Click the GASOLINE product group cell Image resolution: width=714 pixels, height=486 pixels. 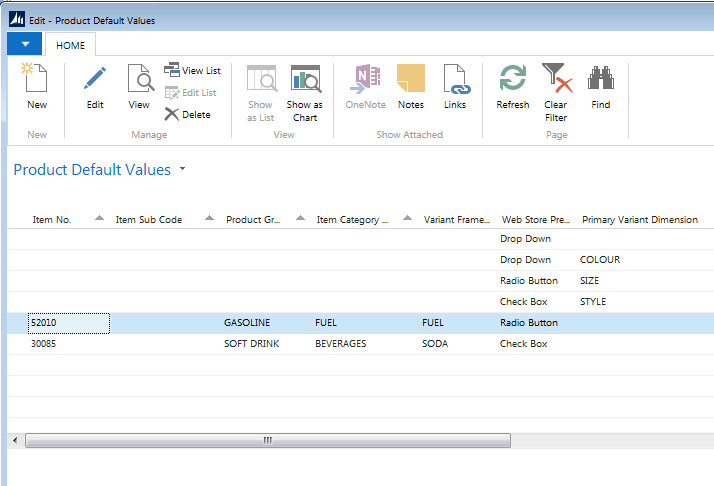(x=247, y=323)
